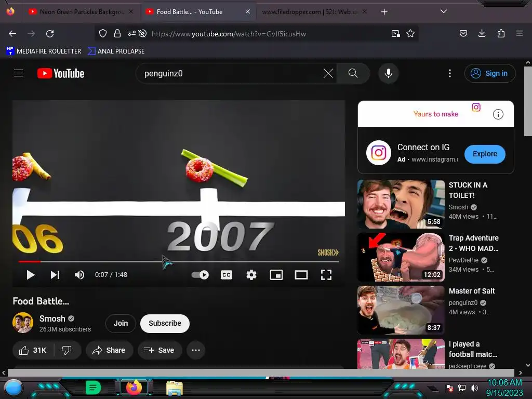Click the horizontal page scrollbar
Image resolution: width=532 pixels, height=399 pixels.
(261, 373)
